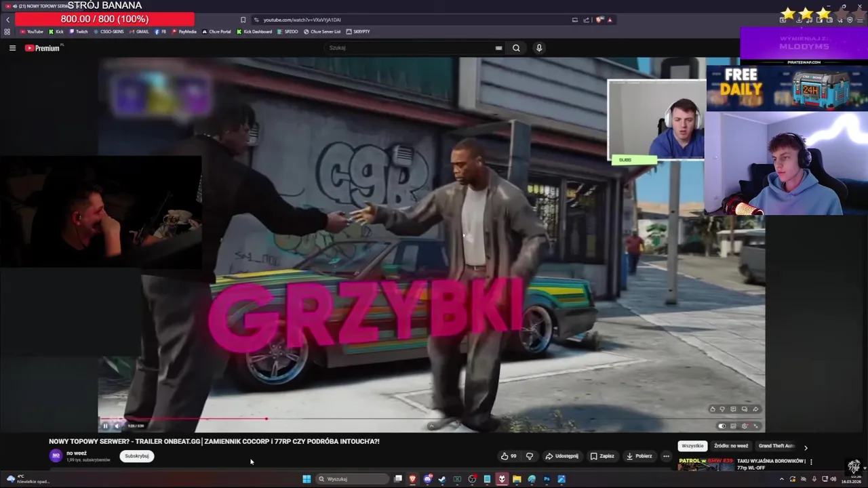Open the CSGO-SKINS bookmark
This screenshot has width=868, height=488.
coord(108,32)
